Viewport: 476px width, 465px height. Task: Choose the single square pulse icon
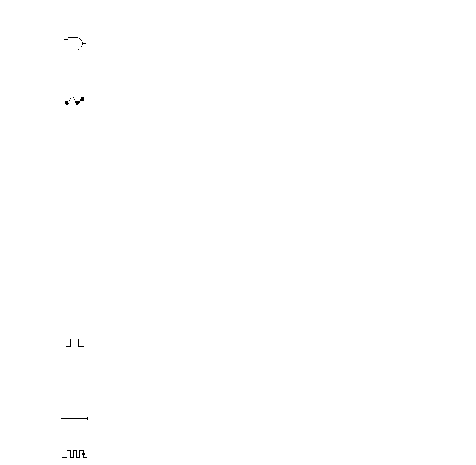pyautogui.click(x=75, y=343)
